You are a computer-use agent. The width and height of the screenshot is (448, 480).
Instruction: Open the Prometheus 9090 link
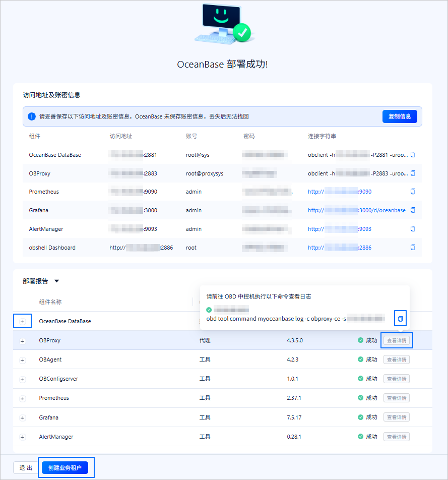click(340, 192)
